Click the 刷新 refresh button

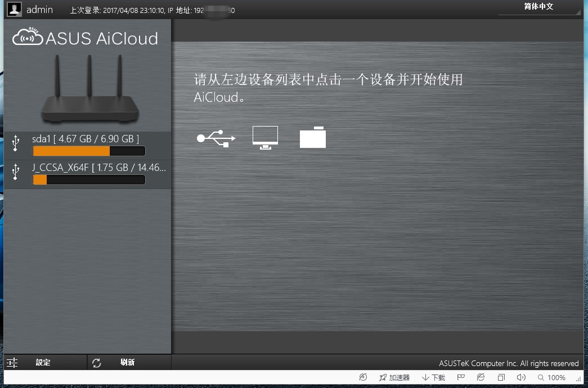click(x=129, y=363)
